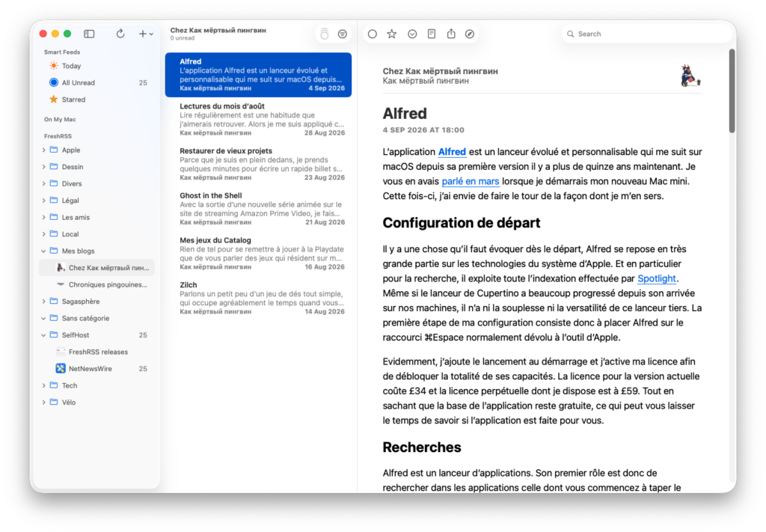Expand the Tech folder
Viewport: 766px width, 532px height.
click(x=43, y=385)
